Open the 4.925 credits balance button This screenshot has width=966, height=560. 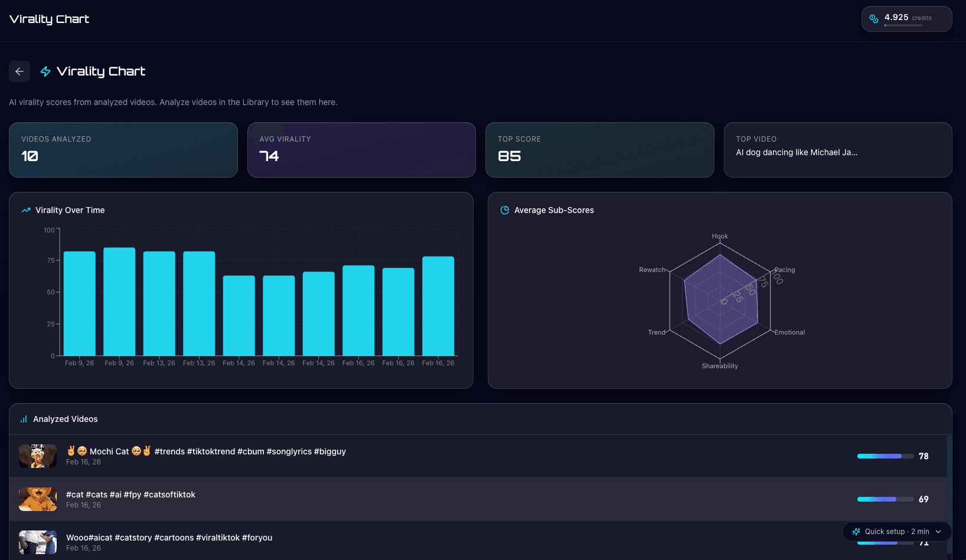point(906,19)
